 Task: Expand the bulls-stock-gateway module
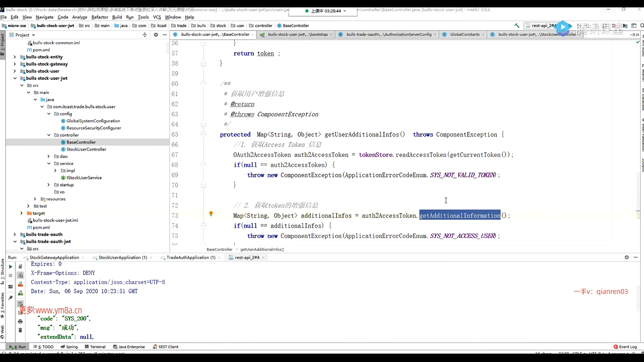pyautogui.click(x=15, y=64)
